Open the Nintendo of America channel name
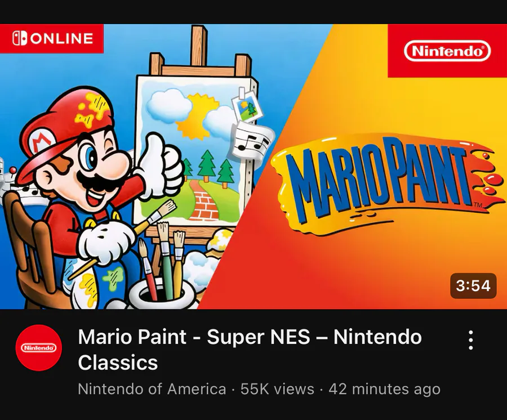The width and height of the screenshot is (507, 420). point(152,389)
